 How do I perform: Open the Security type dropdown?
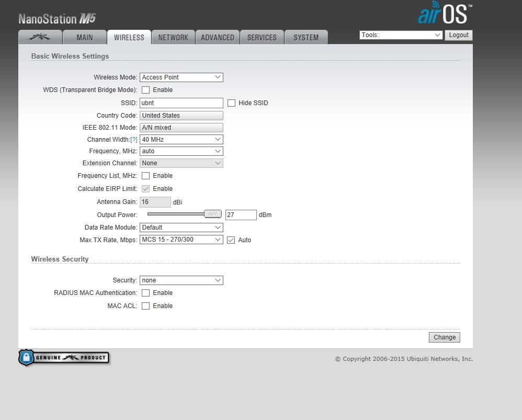(181, 280)
